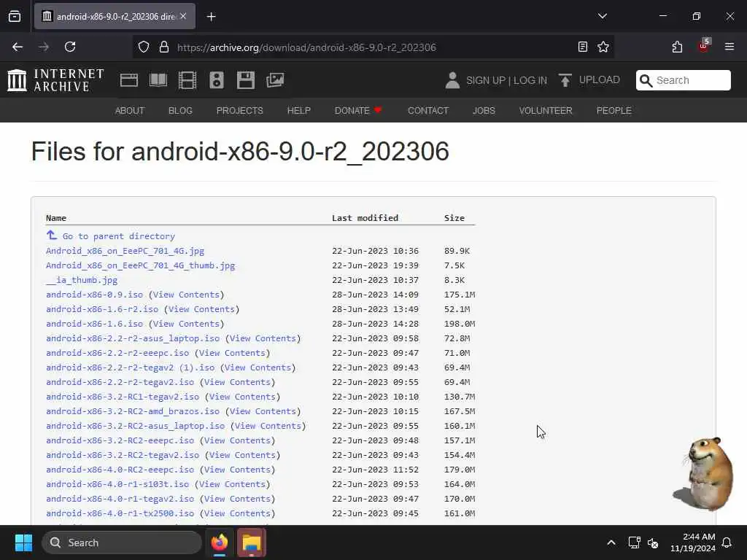Open File Explorer from the taskbar

pyautogui.click(x=252, y=542)
